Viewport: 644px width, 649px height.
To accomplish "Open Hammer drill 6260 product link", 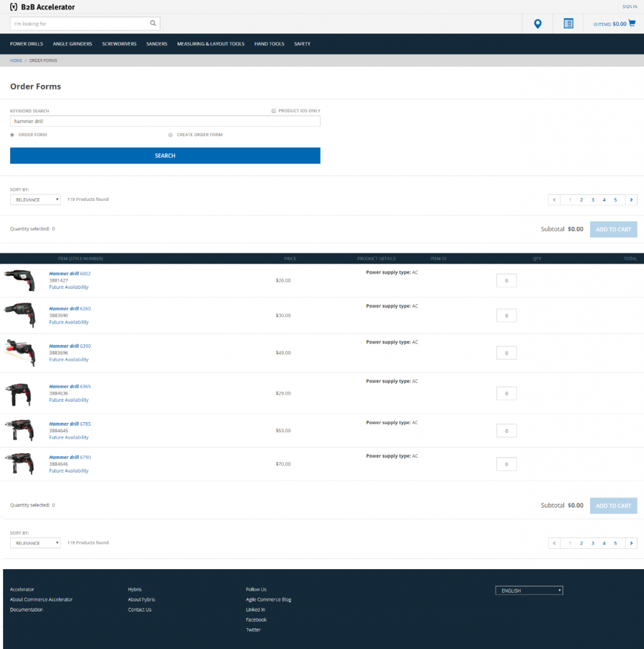I will [70, 309].
